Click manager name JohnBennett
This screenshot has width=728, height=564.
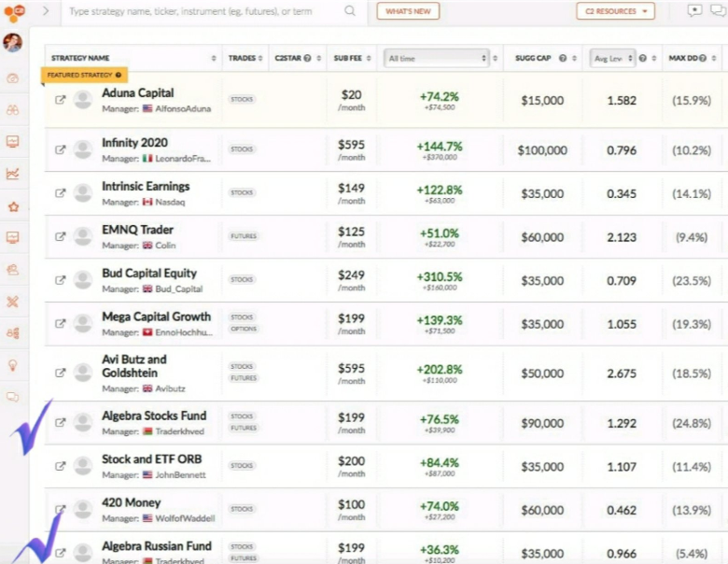click(180, 474)
